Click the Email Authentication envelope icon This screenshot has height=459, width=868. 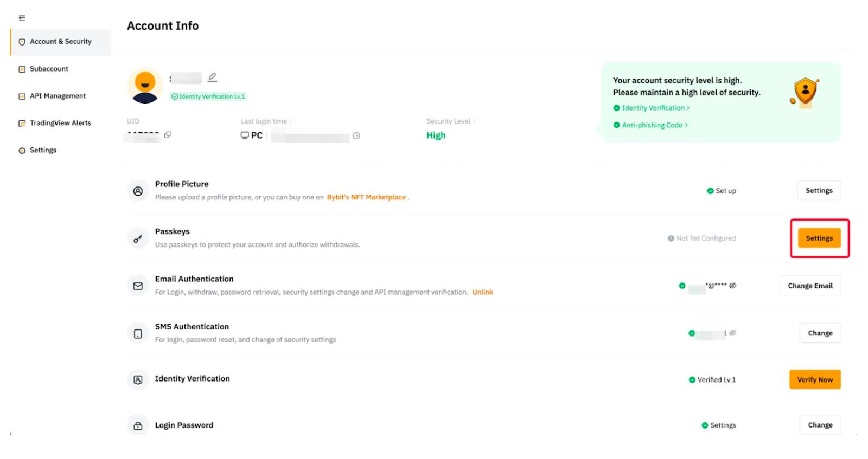point(138,286)
